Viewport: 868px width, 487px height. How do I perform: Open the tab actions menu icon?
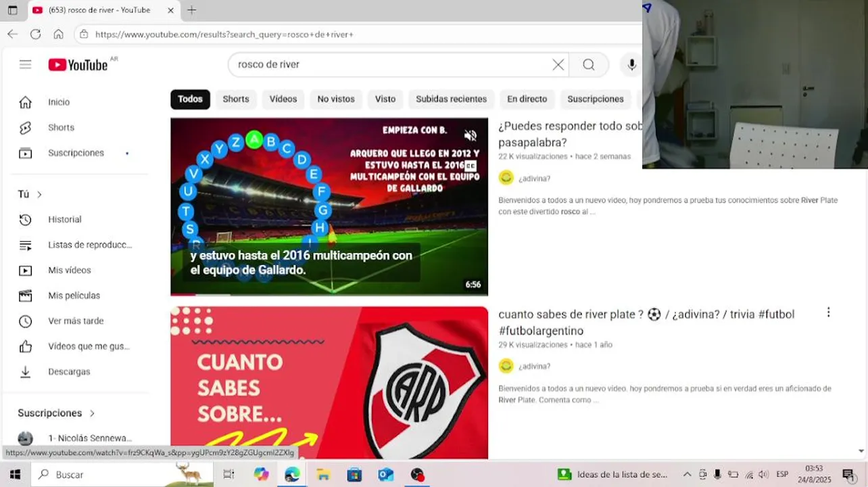pos(12,10)
